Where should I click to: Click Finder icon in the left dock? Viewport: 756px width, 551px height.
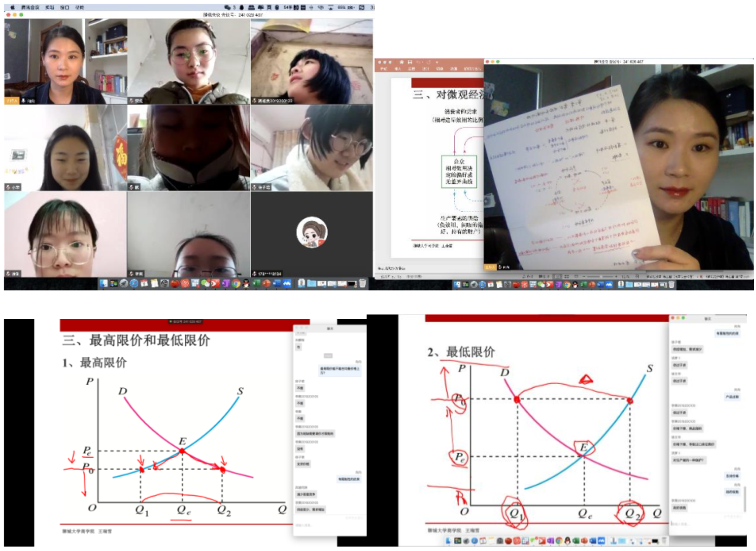(x=104, y=284)
